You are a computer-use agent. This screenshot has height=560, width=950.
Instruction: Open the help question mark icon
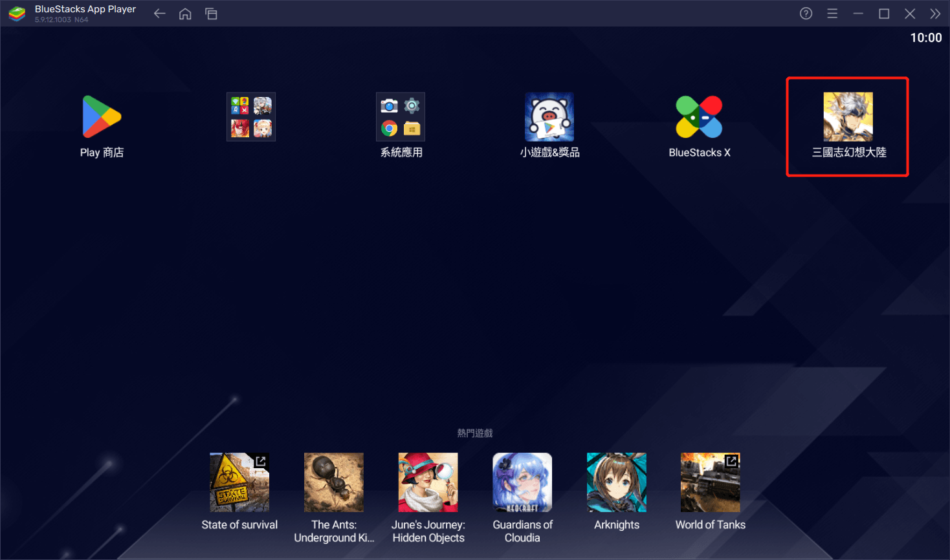[x=806, y=14]
